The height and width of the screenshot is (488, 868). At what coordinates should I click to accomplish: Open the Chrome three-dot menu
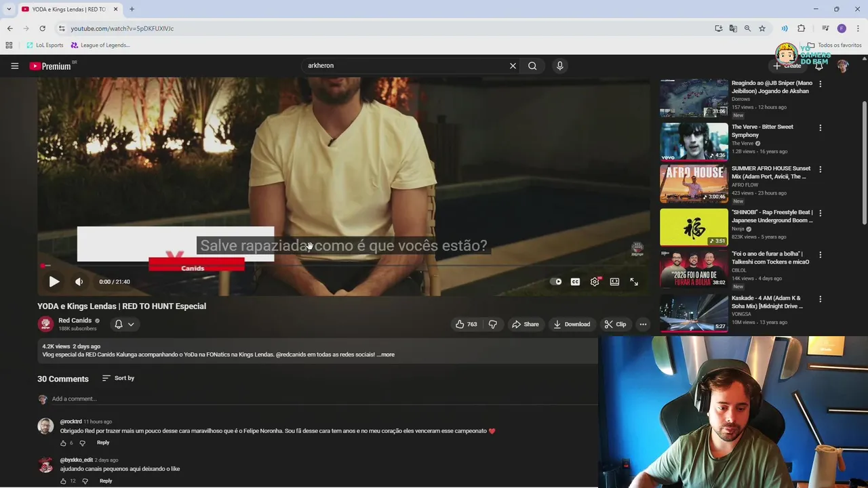pos(859,28)
